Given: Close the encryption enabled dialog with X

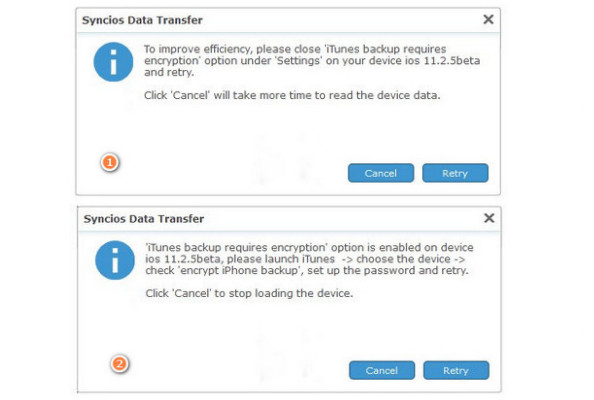Looking at the screenshot, I should 489,218.
